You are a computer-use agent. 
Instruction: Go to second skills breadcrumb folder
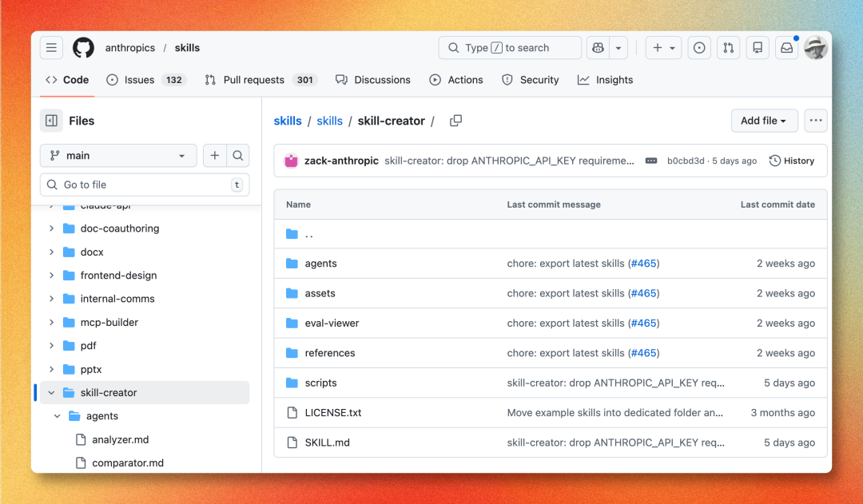[330, 121]
